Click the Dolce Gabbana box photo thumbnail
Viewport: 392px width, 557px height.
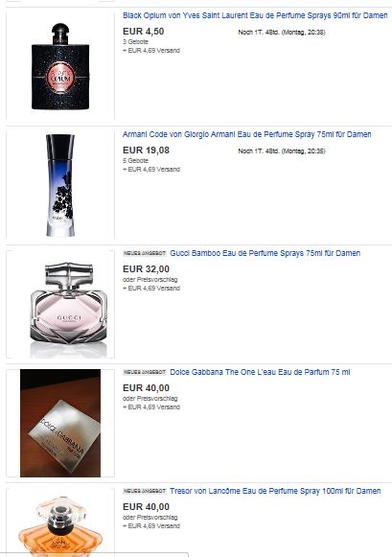tap(60, 423)
